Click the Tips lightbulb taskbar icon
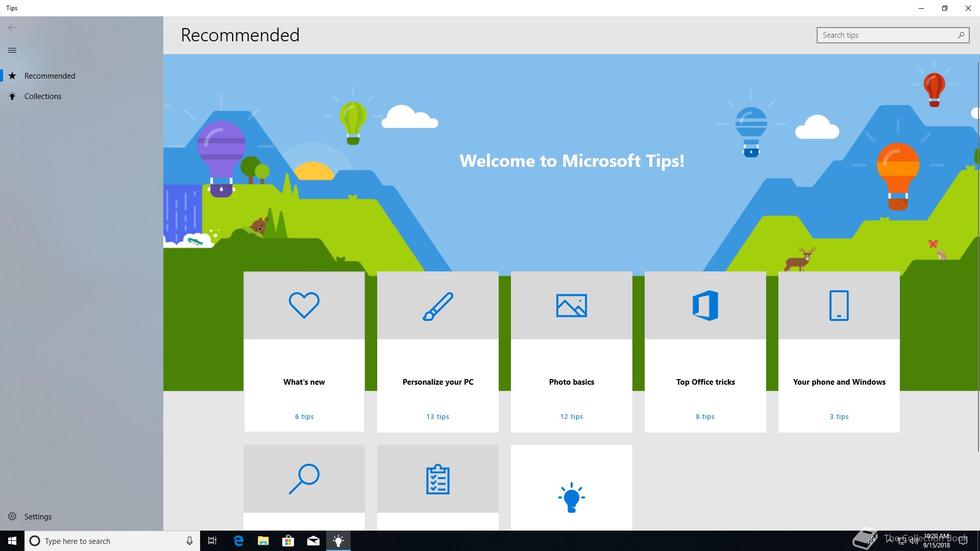The width and height of the screenshot is (980, 551). pos(338,541)
